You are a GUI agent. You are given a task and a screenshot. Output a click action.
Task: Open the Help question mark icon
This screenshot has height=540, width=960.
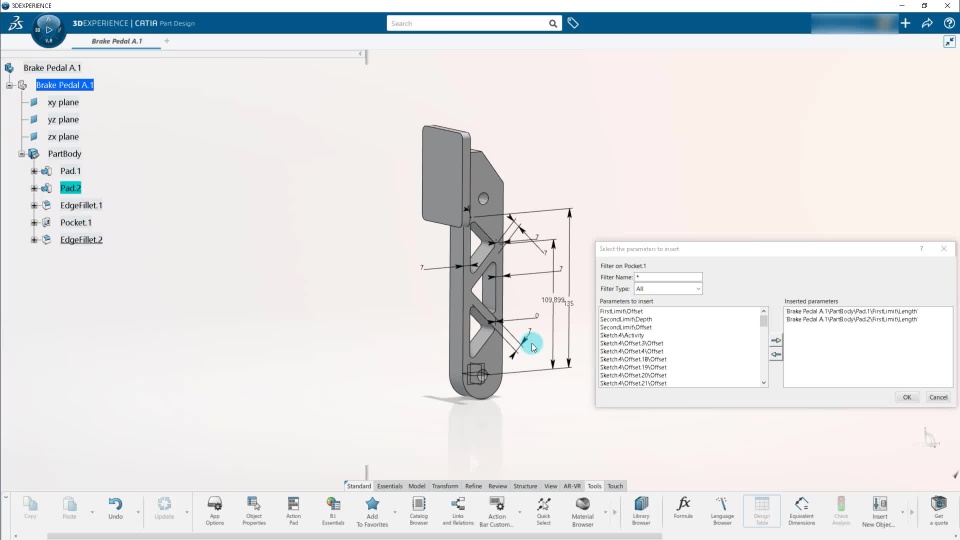pos(949,23)
